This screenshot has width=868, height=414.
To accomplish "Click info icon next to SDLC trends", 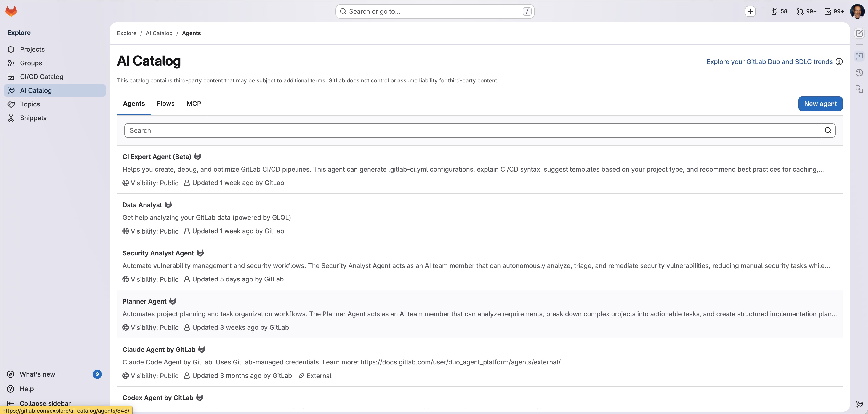I will tap(839, 62).
